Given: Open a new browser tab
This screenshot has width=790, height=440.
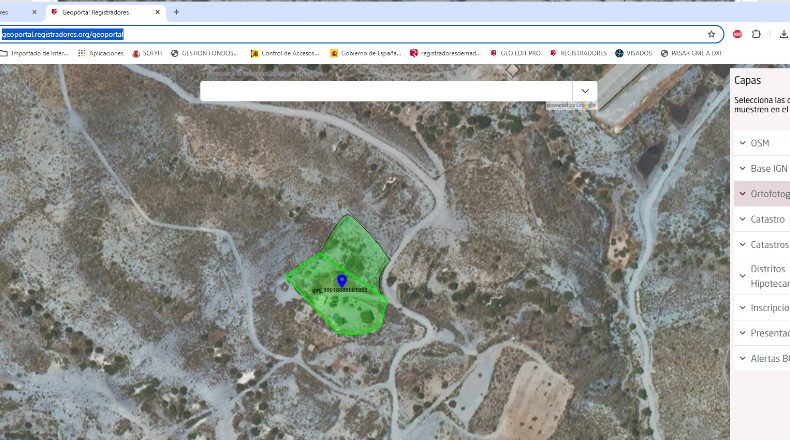Looking at the screenshot, I should [x=176, y=12].
